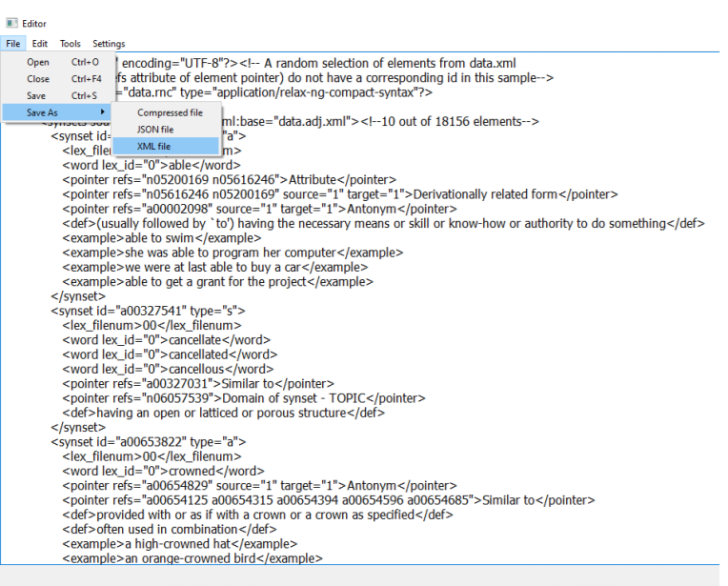Viewport: 728px width, 586px height.
Task: Click the Editor window icon
Action: pyautogui.click(x=11, y=23)
